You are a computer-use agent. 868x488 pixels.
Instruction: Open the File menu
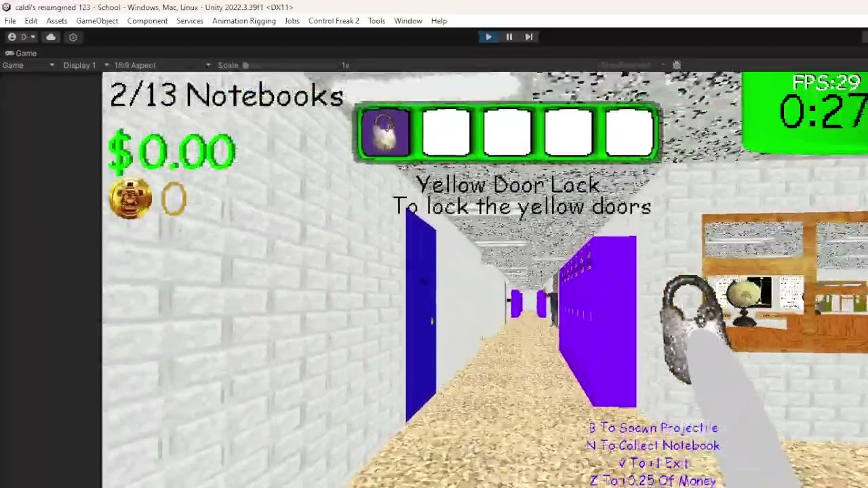(x=10, y=21)
